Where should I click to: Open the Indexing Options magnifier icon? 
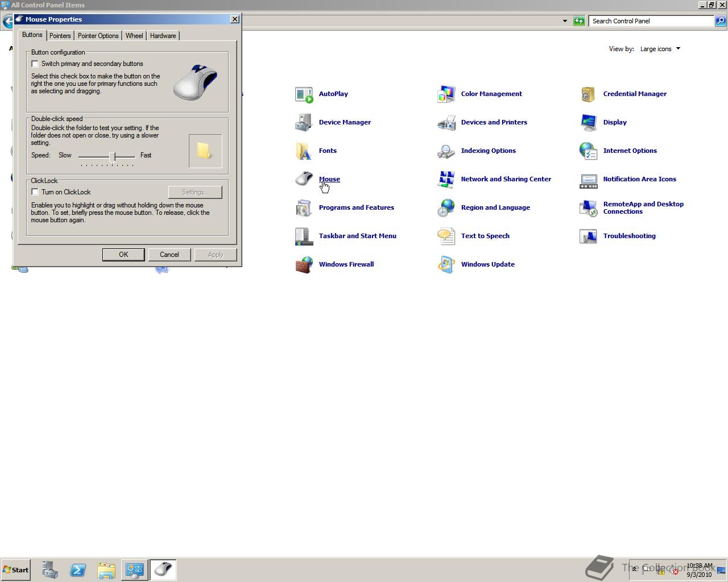446,151
